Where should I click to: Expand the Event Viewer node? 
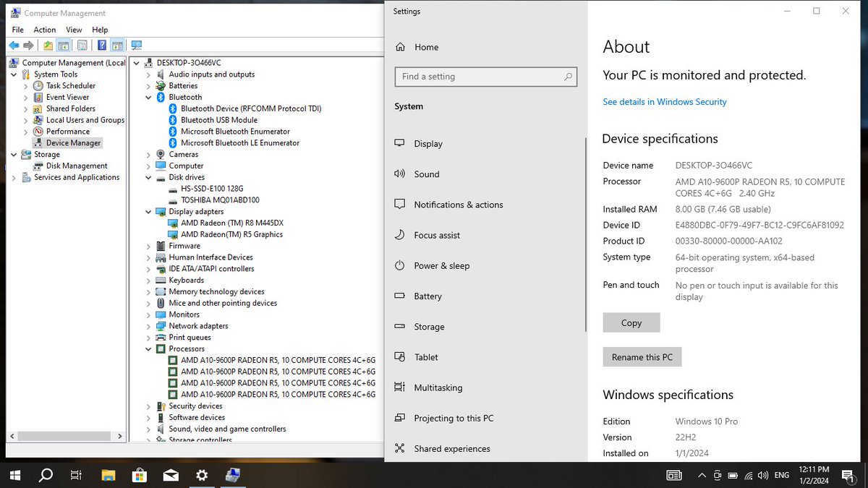click(x=27, y=98)
